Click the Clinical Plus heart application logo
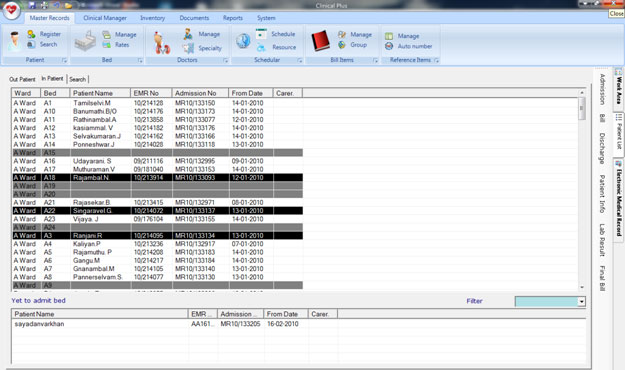The image size is (625, 370). (11, 10)
